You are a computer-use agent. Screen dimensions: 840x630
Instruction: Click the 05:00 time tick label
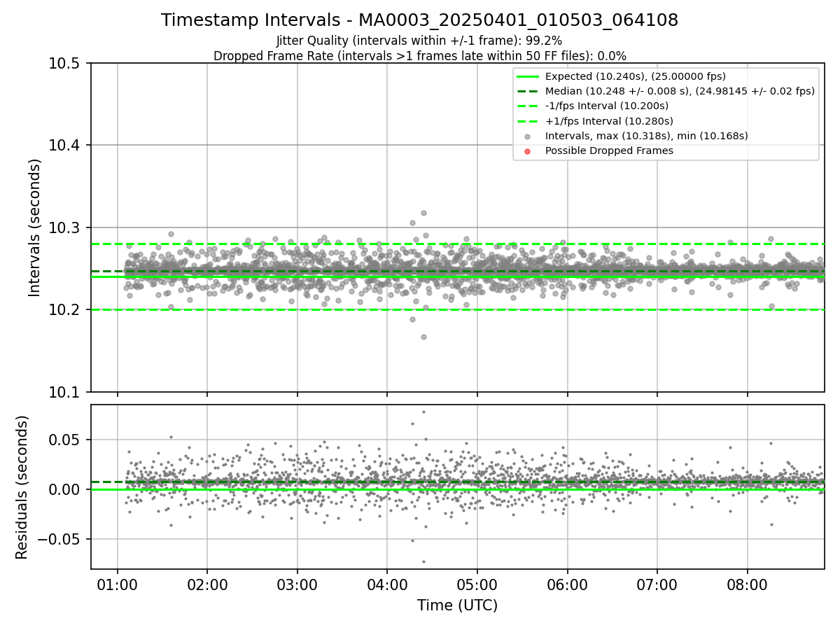[477, 583]
